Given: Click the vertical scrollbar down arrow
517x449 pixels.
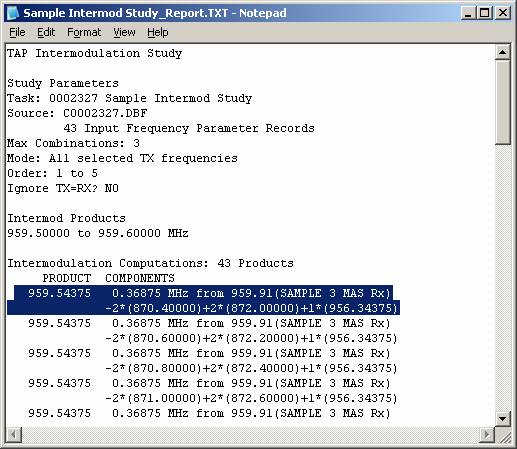Looking at the screenshot, I should click(x=502, y=418).
